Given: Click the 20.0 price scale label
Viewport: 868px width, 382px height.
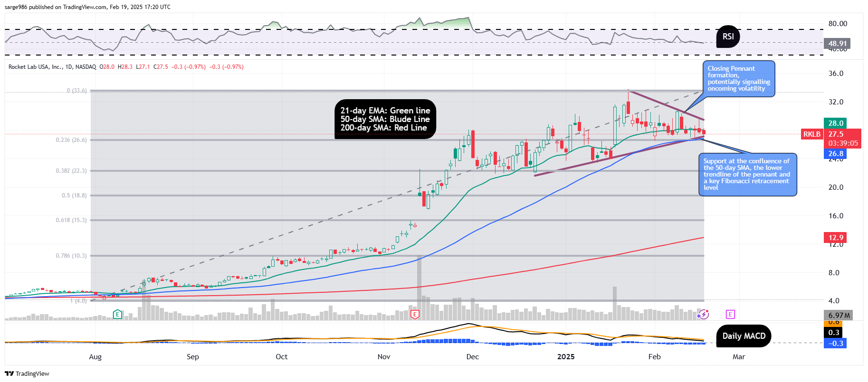Looking at the screenshot, I should [836, 187].
